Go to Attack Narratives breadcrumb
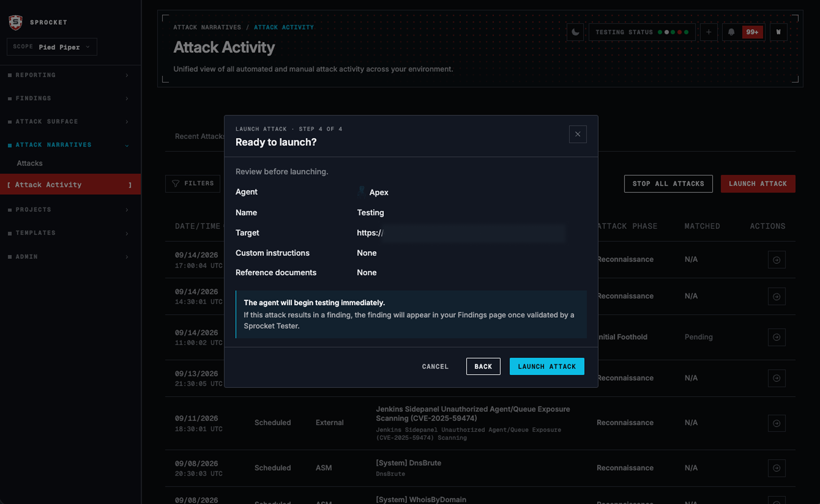This screenshot has height=504, width=820. tap(207, 27)
